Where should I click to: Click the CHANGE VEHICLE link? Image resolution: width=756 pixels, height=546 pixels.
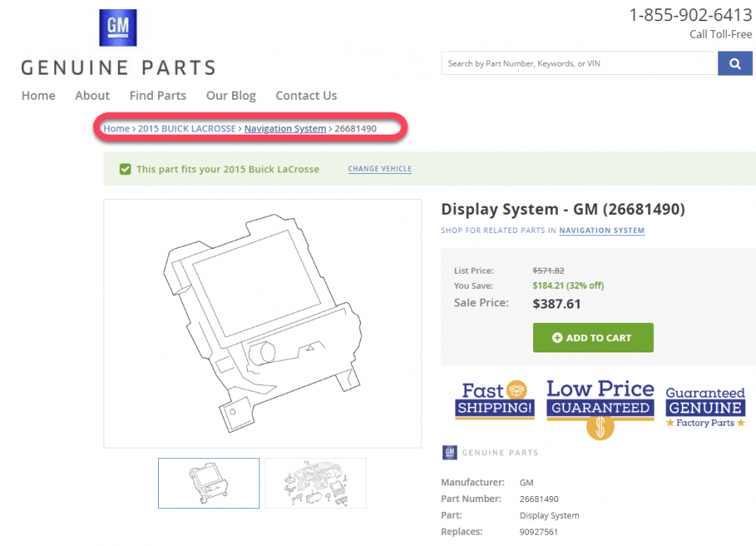pyautogui.click(x=380, y=169)
